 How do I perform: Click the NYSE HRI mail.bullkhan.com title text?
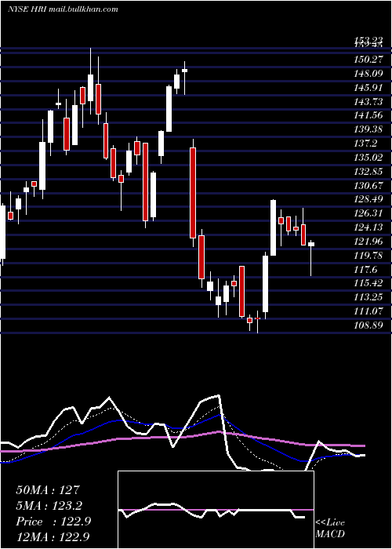(x=63, y=9)
